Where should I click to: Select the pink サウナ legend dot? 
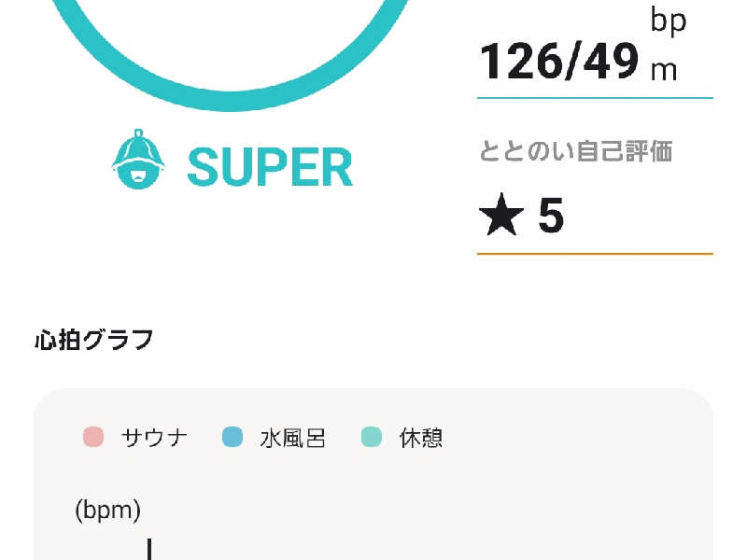93,437
